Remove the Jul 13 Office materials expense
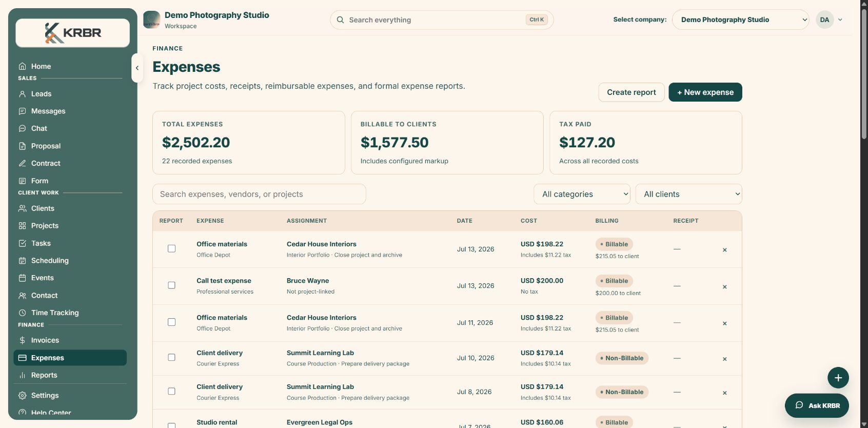The height and width of the screenshot is (428, 868). (725, 250)
